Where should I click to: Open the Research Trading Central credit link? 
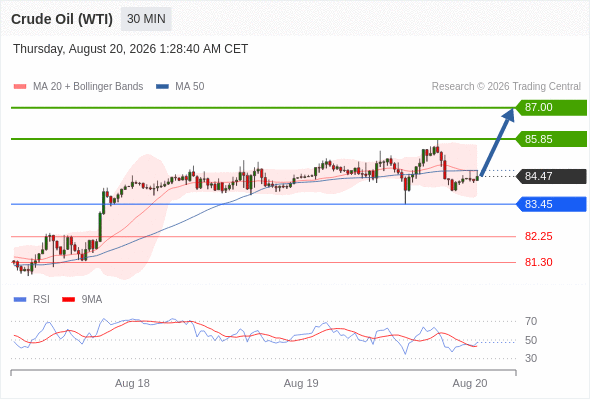(x=506, y=87)
